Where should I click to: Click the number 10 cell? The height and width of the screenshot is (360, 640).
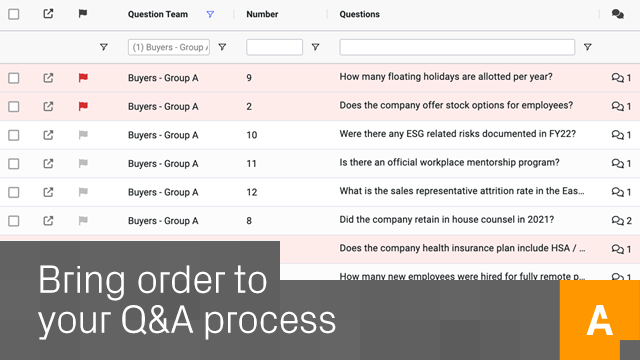tap(251, 135)
